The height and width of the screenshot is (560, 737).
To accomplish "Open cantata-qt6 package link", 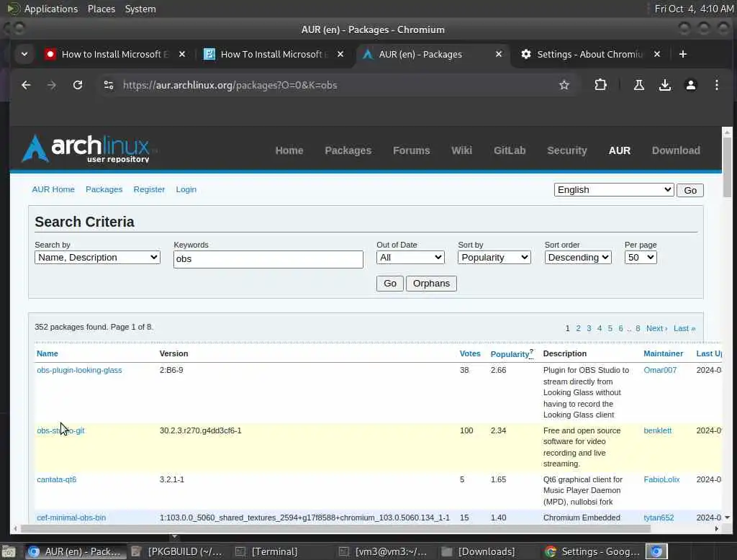I will pos(56,479).
